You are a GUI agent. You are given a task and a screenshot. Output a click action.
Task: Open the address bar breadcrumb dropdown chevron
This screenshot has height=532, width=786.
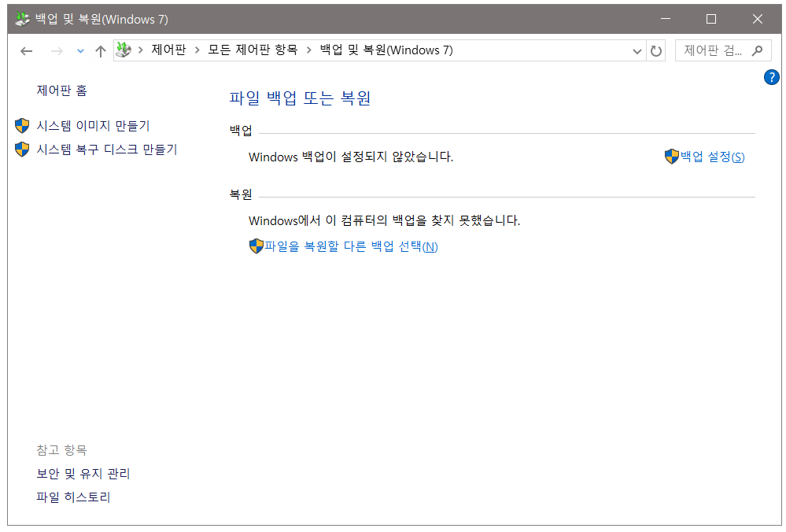click(x=637, y=50)
